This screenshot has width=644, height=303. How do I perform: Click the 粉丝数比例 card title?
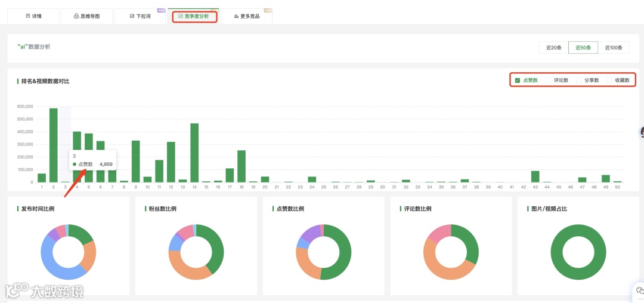click(x=163, y=209)
